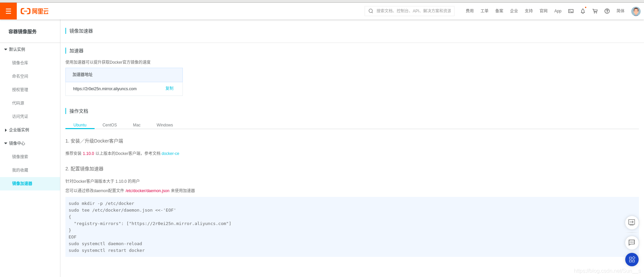The width and height of the screenshot is (644, 277).
Task: Open the user avatar menu
Action: click(636, 11)
